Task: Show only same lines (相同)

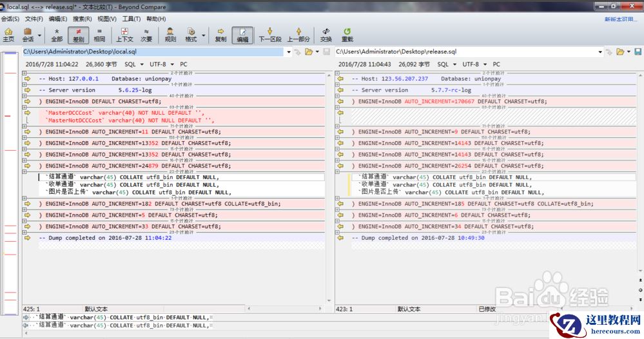Action: pos(99,34)
